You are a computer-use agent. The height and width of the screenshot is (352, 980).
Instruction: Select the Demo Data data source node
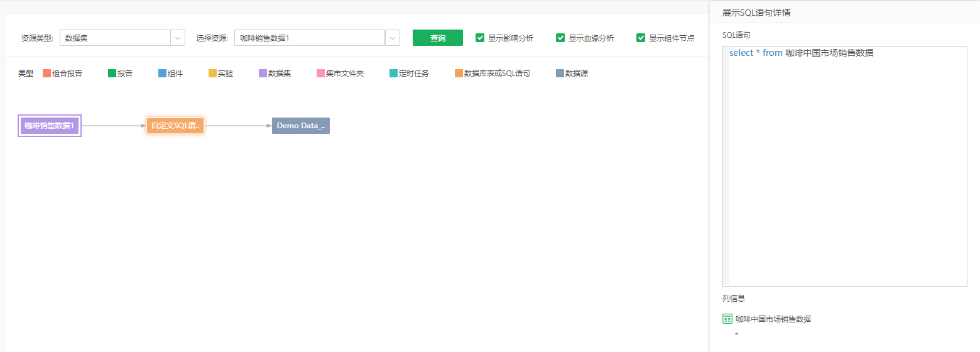coord(300,126)
